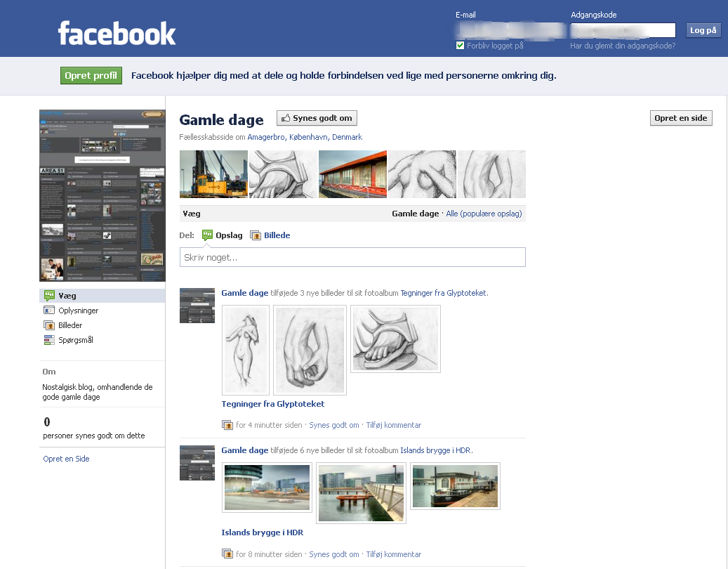This screenshot has width=728, height=569.
Task: Click 'Gamle dage' author on Islands brygge post
Action: (245, 450)
